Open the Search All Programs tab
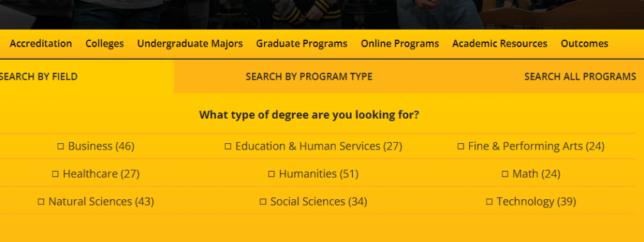The height and width of the screenshot is (242, 644). pyautogui.click(x=580, y=77)
